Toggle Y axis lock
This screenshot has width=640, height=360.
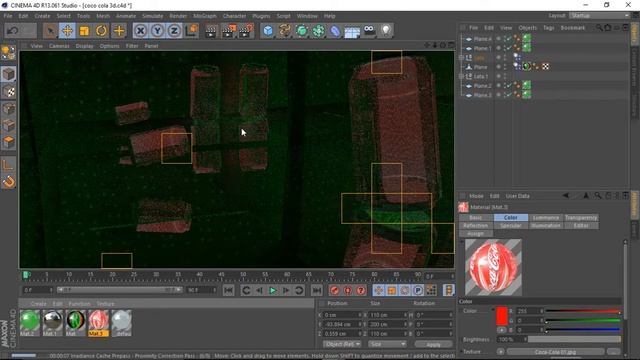(158, 31)
